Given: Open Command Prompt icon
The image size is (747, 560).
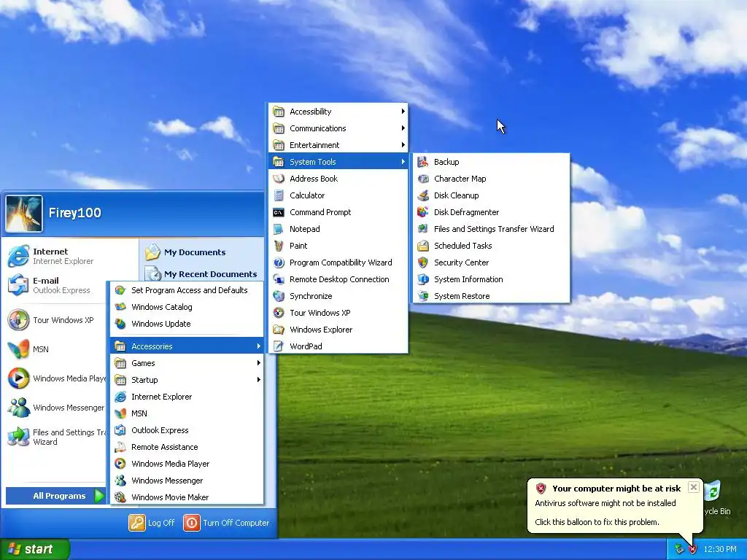Looking at the screenshot, I should [279, 212].
